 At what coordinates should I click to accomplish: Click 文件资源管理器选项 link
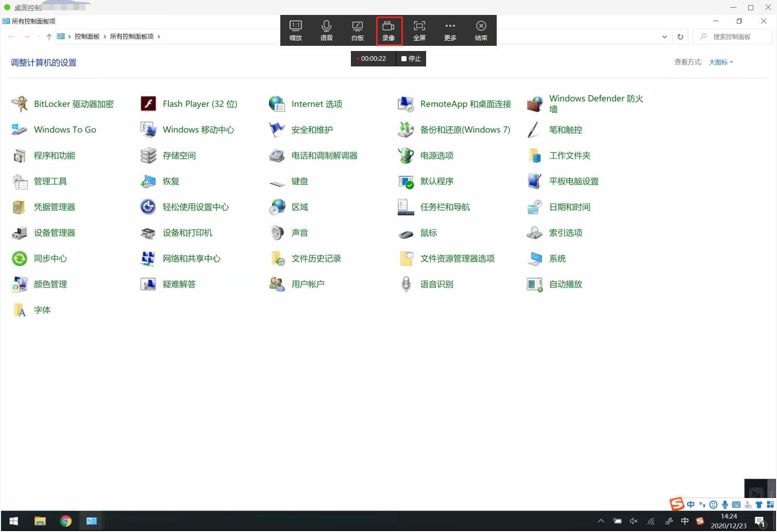point(458,259)
